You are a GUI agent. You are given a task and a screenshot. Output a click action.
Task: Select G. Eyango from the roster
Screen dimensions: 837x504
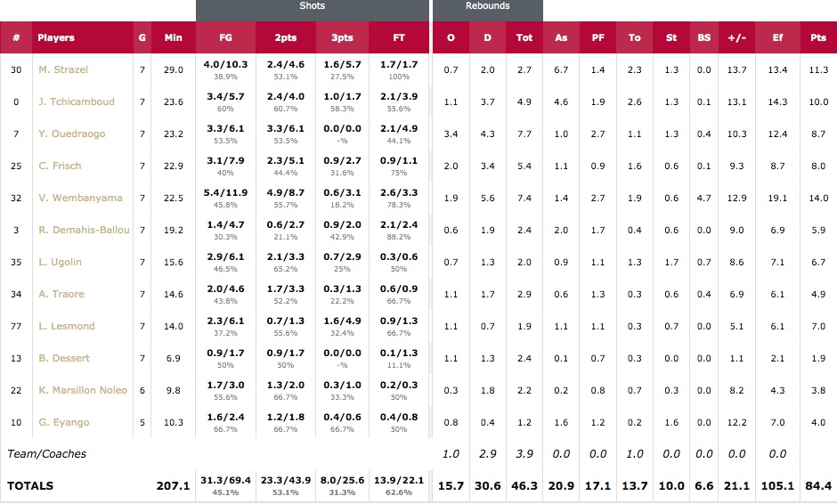pyautogui.click(x=63, y=422)
